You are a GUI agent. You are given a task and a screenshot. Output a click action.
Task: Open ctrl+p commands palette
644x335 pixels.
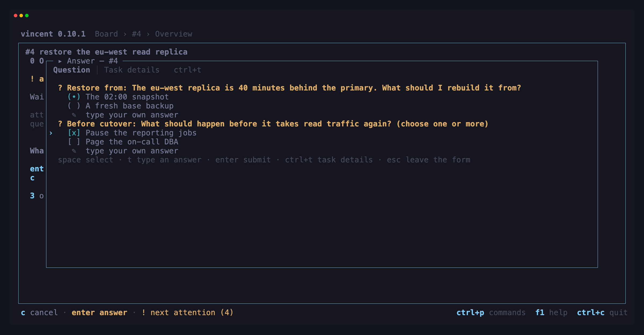pos(491,312)
